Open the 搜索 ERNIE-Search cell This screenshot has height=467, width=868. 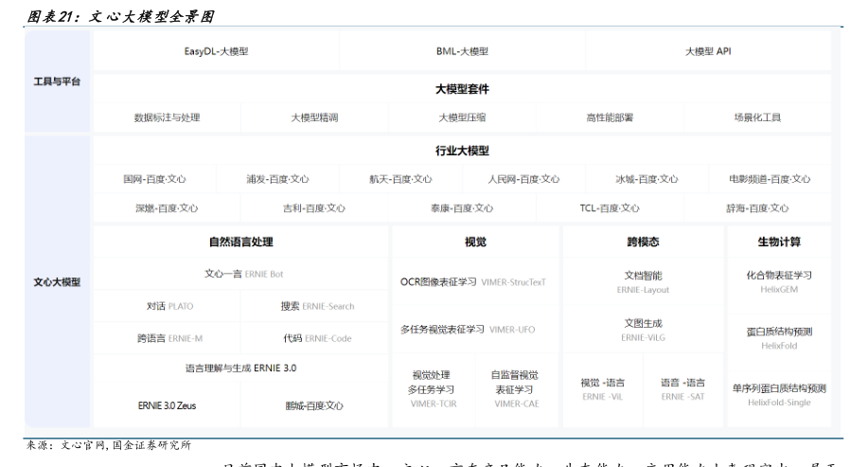point(317,306)
